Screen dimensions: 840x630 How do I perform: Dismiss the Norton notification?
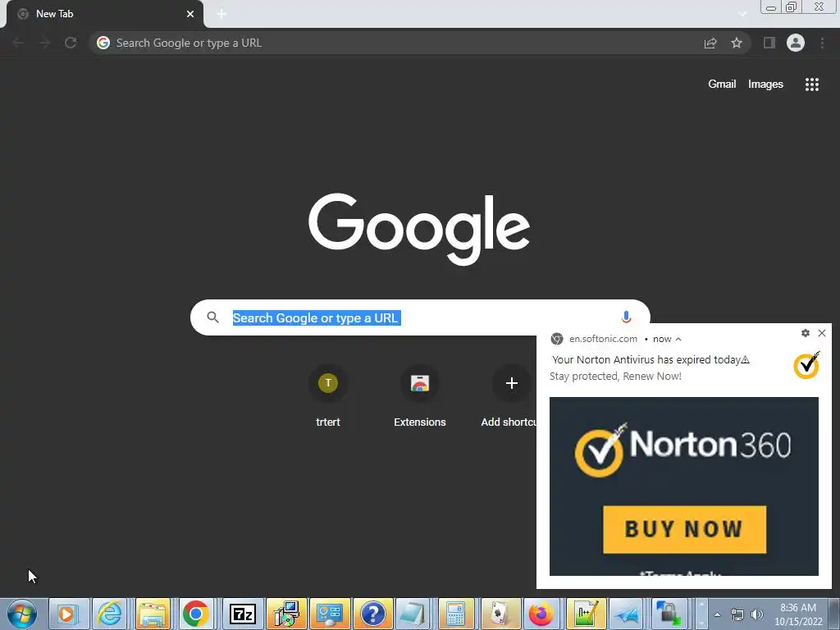pyautogui.click(x=822, y=333)
